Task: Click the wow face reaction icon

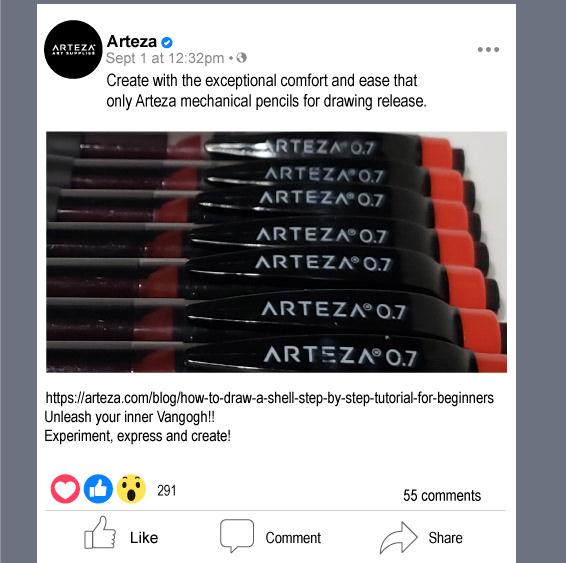Action: [131, 489]
